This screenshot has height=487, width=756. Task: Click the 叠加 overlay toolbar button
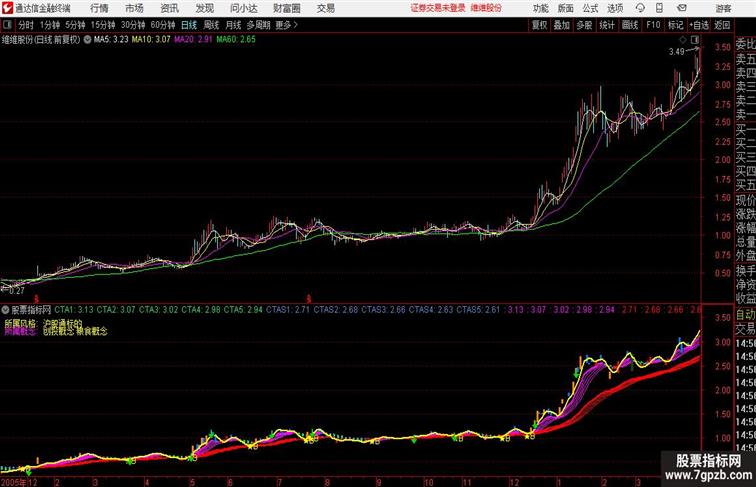(562, 25)
